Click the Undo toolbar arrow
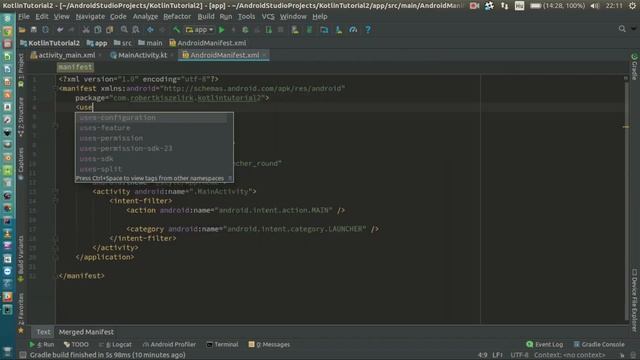This screenshot has width=640, height=360. 60,30
